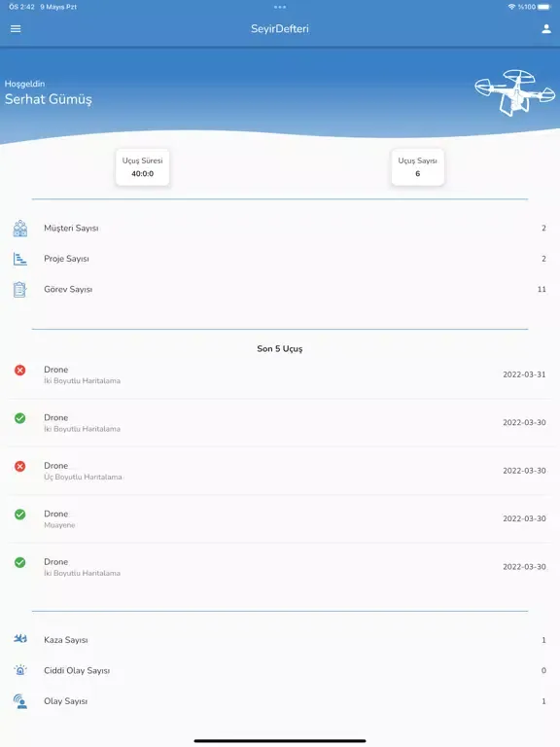Tap the home indicator bar
Viewport: 560px width, 747px height.
[280, 741]
